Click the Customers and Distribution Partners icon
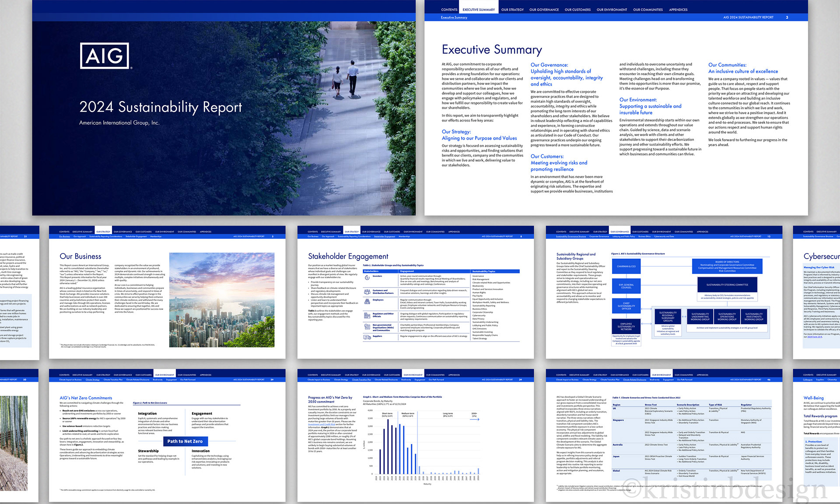The image size is (840, 504). point(367,292)
